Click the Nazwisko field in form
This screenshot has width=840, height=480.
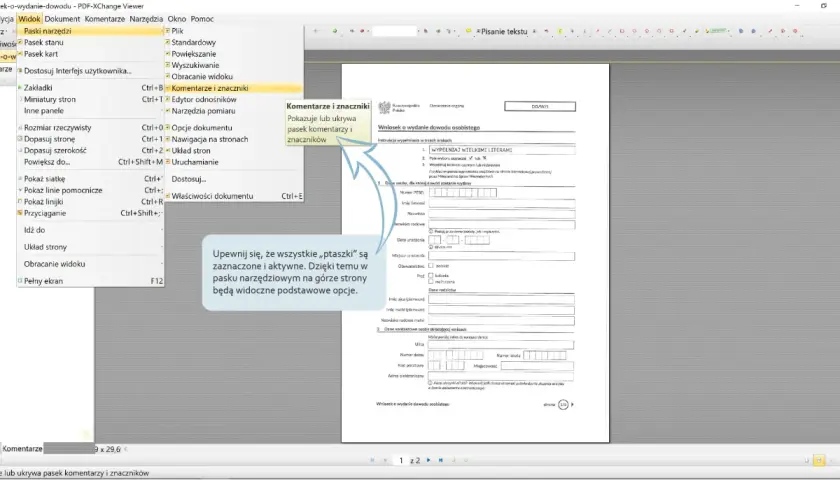(501, 214)
